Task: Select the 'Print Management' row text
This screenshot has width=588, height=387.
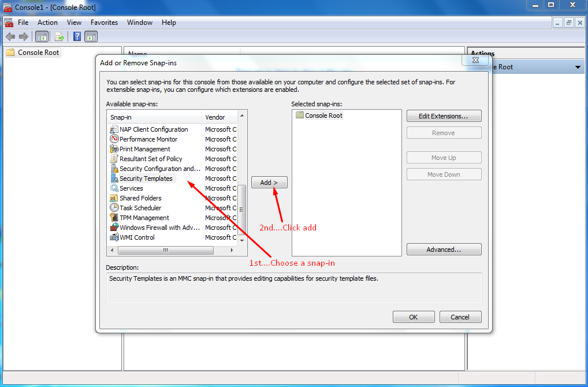Action: pyautogui.click(x=145, y=149)
